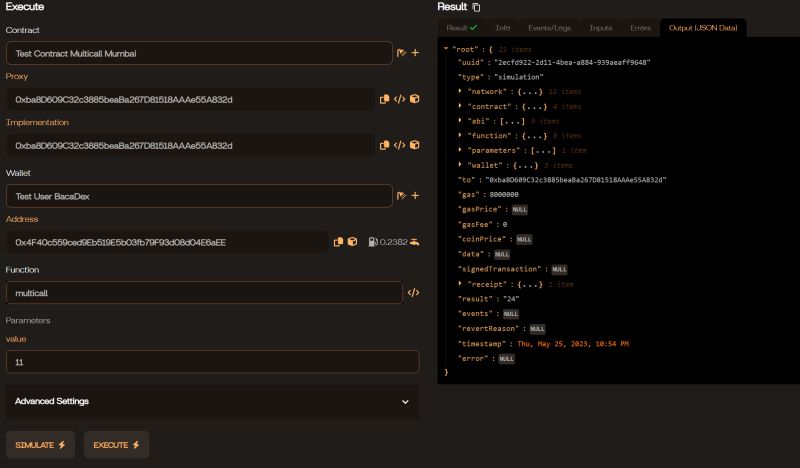Open the Errors tab

tap(640, 28)
